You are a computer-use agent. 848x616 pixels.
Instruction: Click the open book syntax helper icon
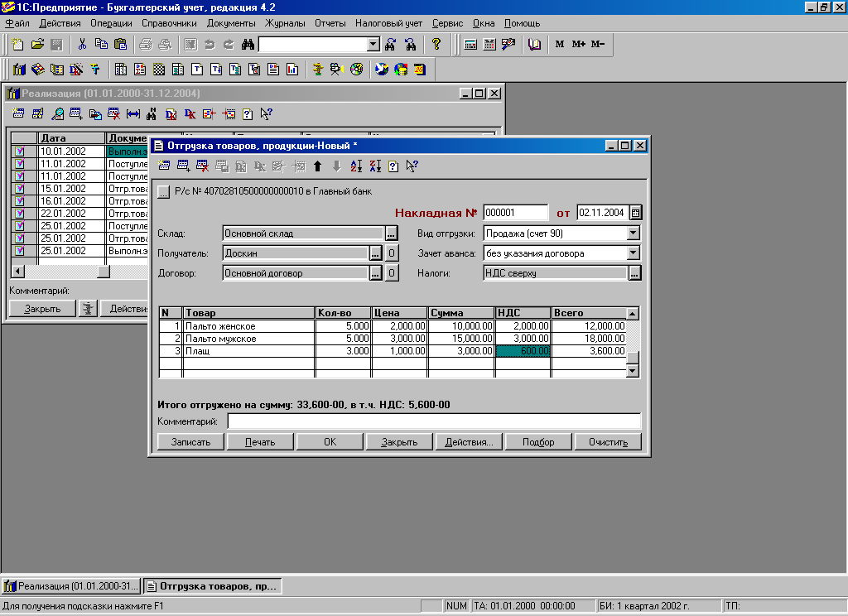tap(534, 45)
